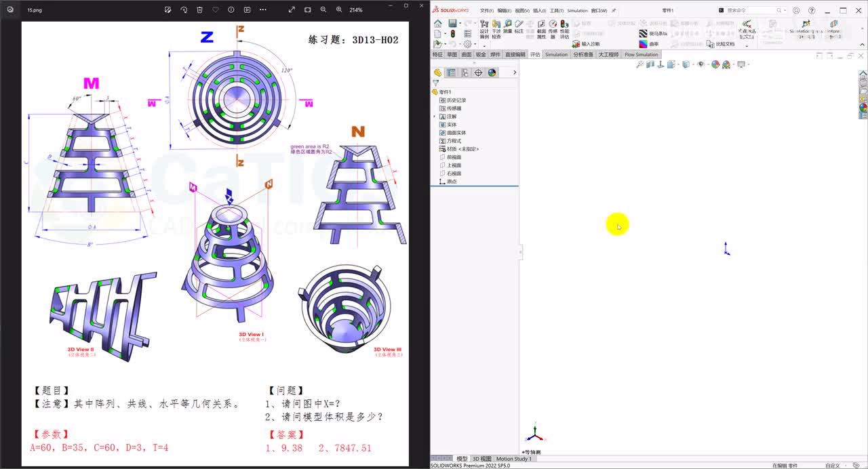Select the 前视图 plane
The width and height of the screenshot is (868, 469).
[450, 157]
